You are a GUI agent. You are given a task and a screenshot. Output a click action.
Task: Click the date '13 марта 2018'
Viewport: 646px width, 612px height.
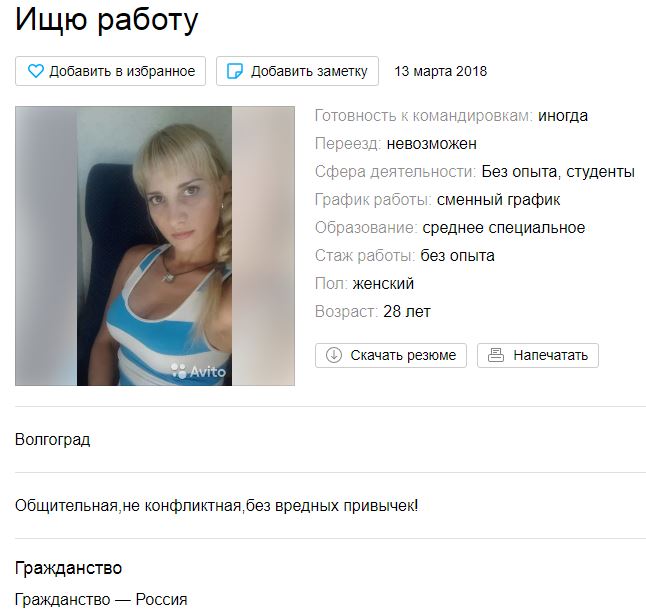[440, 71]
